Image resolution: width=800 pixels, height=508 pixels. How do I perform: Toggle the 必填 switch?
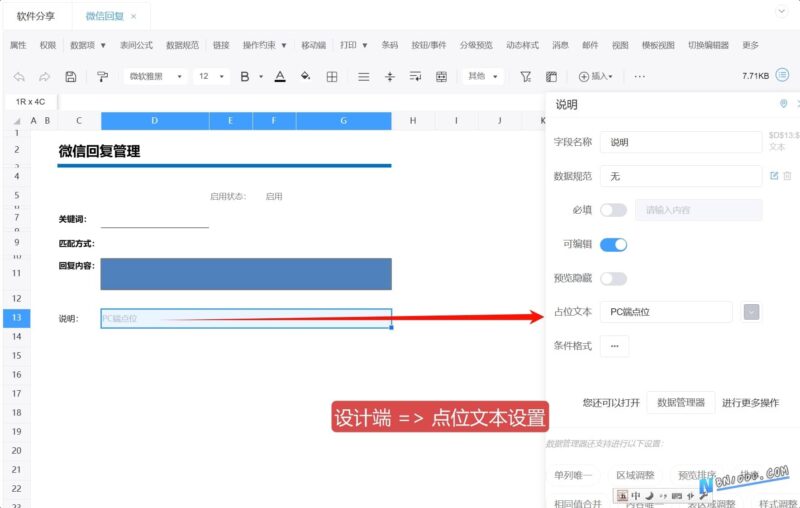tap(613, 210)
